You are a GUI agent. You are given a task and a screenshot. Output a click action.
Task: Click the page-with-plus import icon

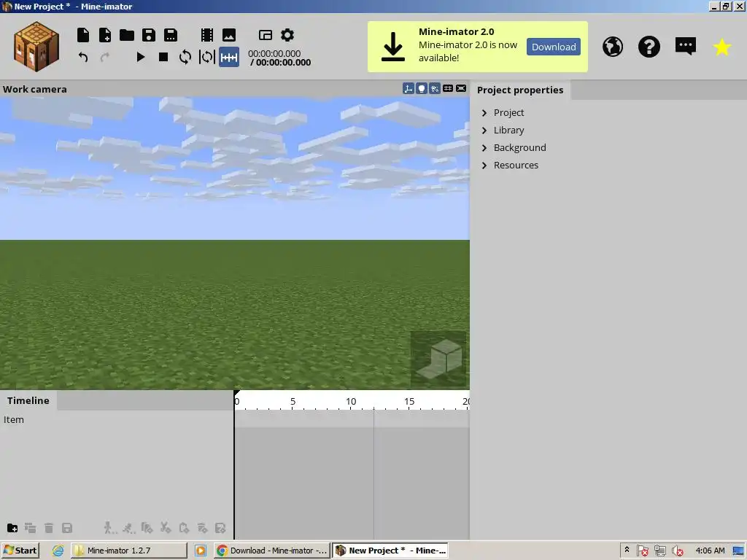click(x=104, y=35)
